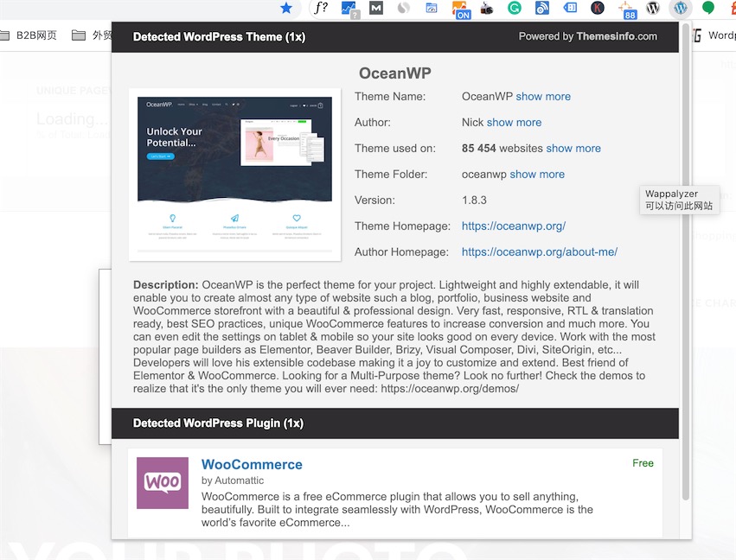The image size is (736, 560).
Task: Click the OceanWP theme screenshot thumbnail
Action: [x=234, y=175]
